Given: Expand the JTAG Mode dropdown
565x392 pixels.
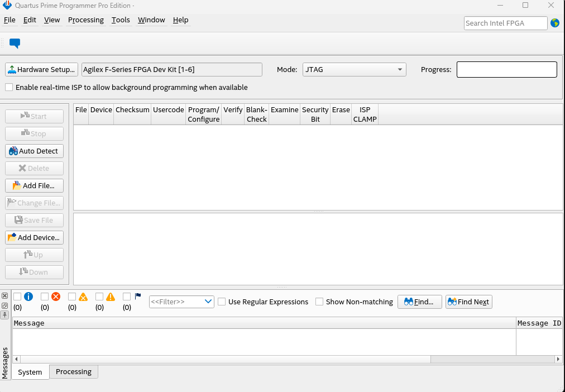Looking at the screenshot, I should pyautogui.click(x=354, y=69).
